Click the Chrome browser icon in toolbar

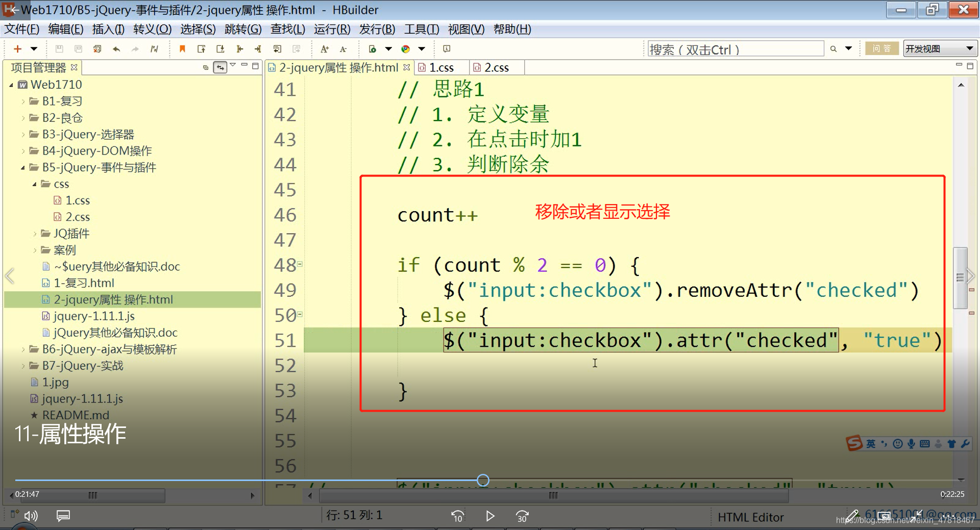(406, 49)
